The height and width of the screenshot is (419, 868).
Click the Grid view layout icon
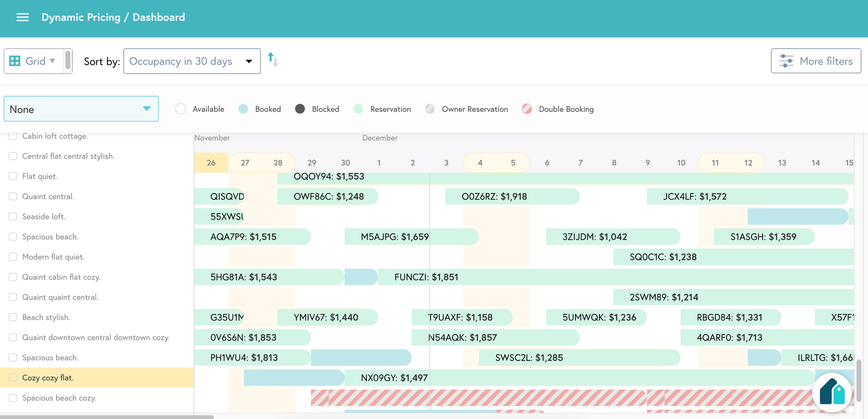pos(15,61)
